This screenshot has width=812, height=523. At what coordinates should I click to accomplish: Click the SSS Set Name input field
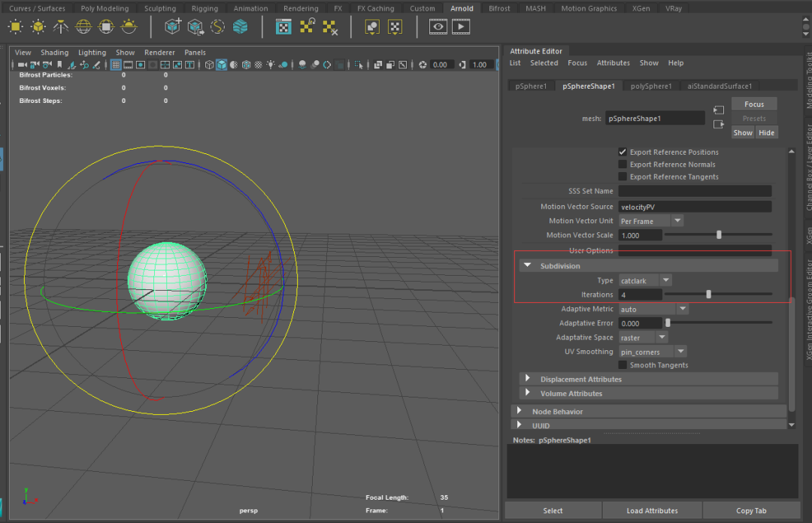[x=695, y=191]
